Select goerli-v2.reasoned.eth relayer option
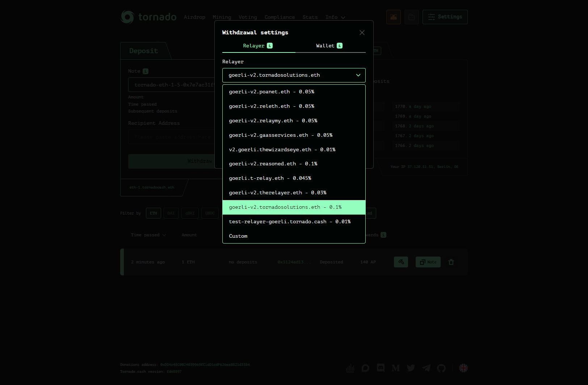Image resolution: width=588 pixels, height=385 pixels. 294,164
